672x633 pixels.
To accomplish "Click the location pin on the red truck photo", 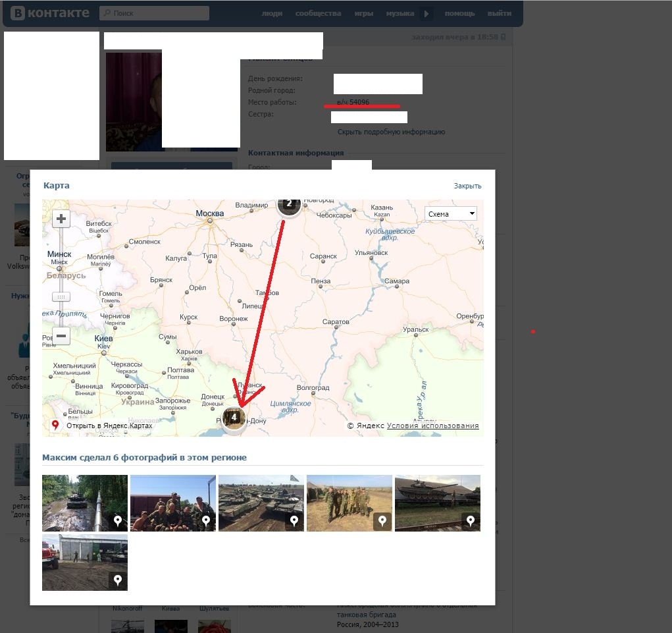I will [117, 580].
